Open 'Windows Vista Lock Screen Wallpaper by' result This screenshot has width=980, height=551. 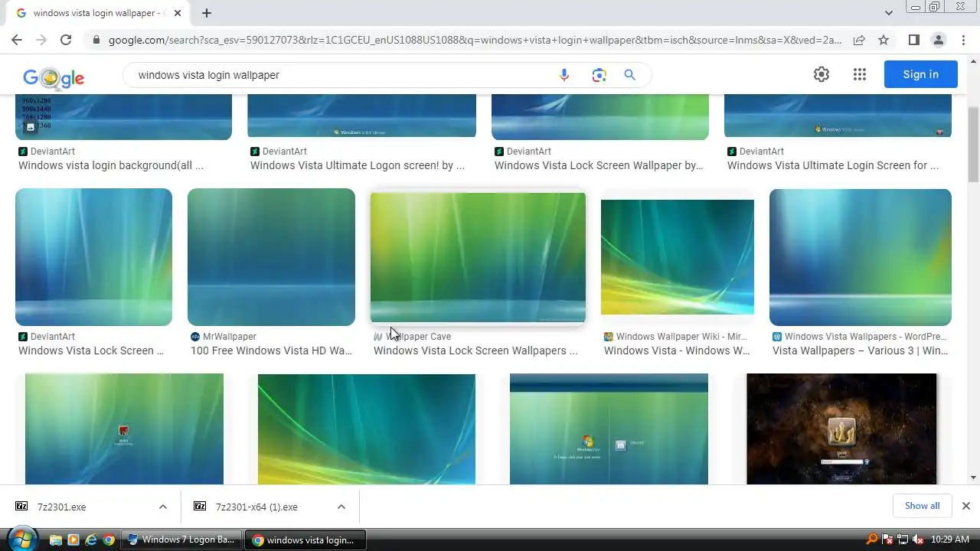pos(599,165)
